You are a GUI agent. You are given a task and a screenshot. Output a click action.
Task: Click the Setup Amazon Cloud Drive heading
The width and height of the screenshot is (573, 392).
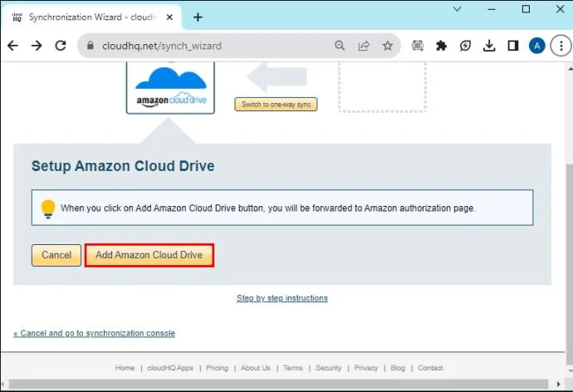click(x=123, y=166)
